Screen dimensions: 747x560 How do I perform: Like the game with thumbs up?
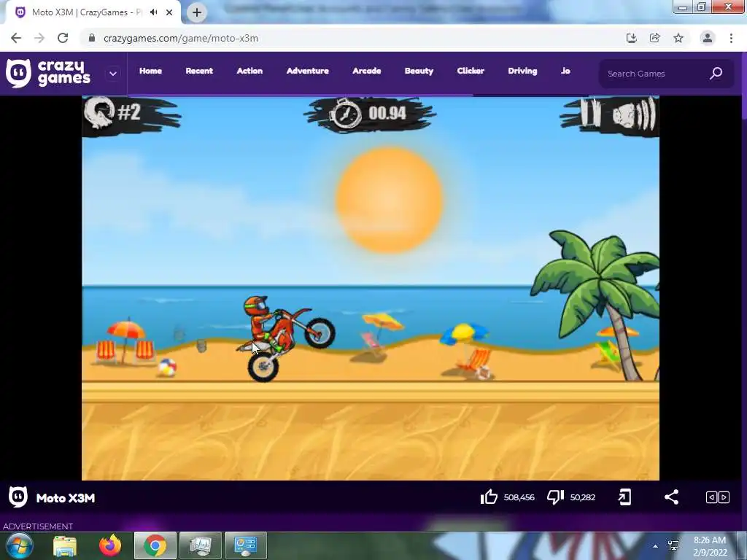point(489,497)
